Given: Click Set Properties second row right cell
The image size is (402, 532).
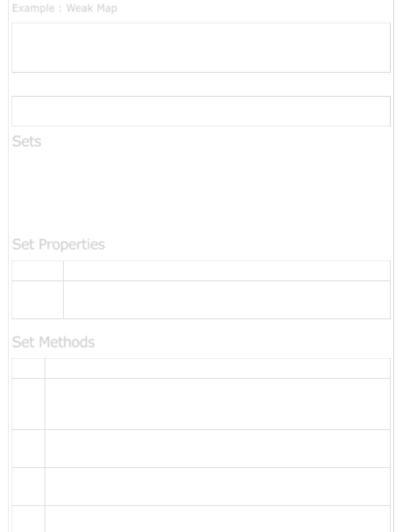Looking at the screenshot, I should click(227, 300).
